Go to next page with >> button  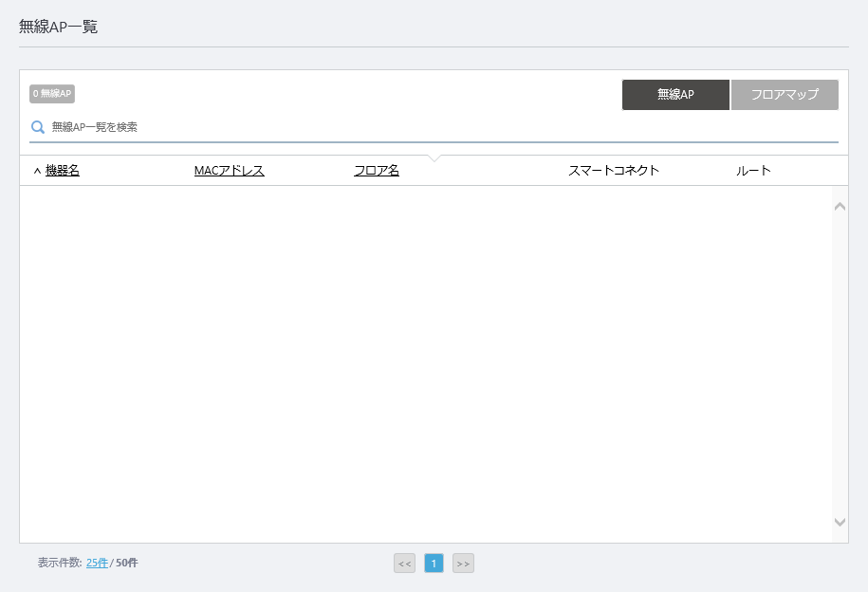[463, 564]
